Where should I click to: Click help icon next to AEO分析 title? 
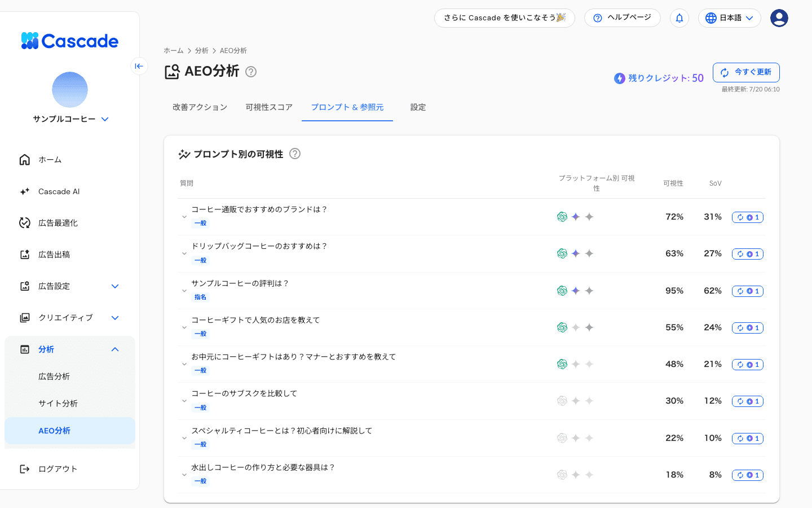point(251,72)
